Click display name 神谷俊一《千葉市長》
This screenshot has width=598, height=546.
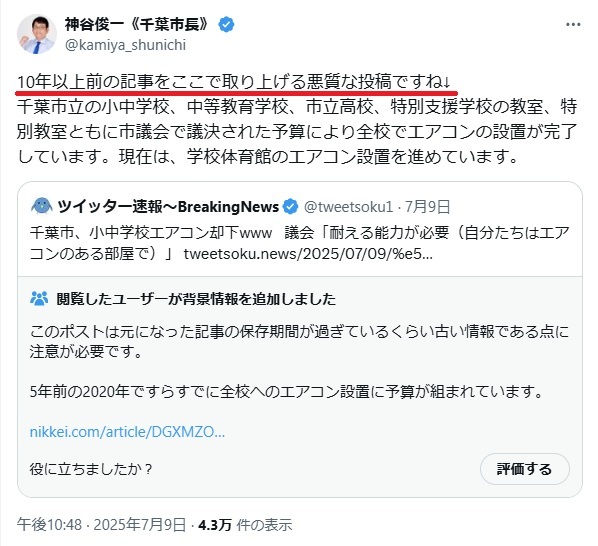point(136,25)
